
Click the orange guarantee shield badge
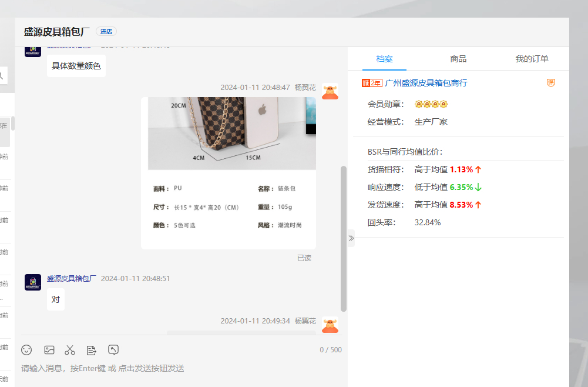click(551, 83)
